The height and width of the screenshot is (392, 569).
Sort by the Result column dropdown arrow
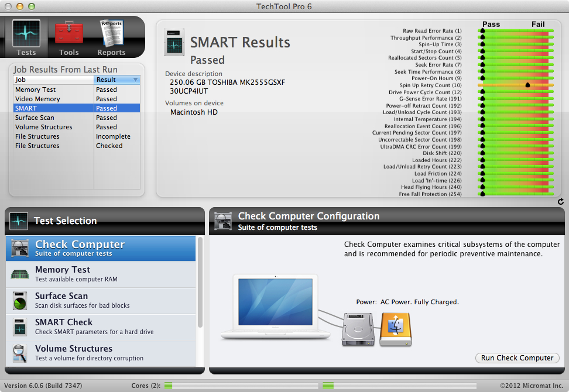point(135,80)
